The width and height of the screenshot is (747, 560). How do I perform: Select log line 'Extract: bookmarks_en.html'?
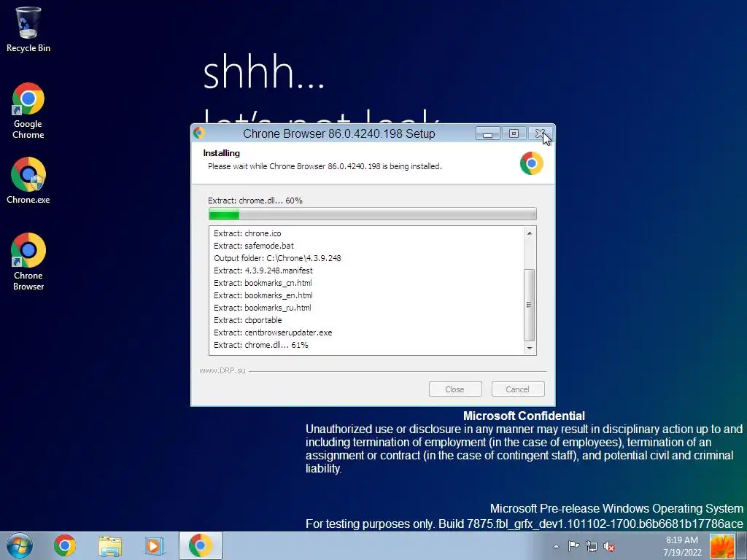tap(263, 295)
